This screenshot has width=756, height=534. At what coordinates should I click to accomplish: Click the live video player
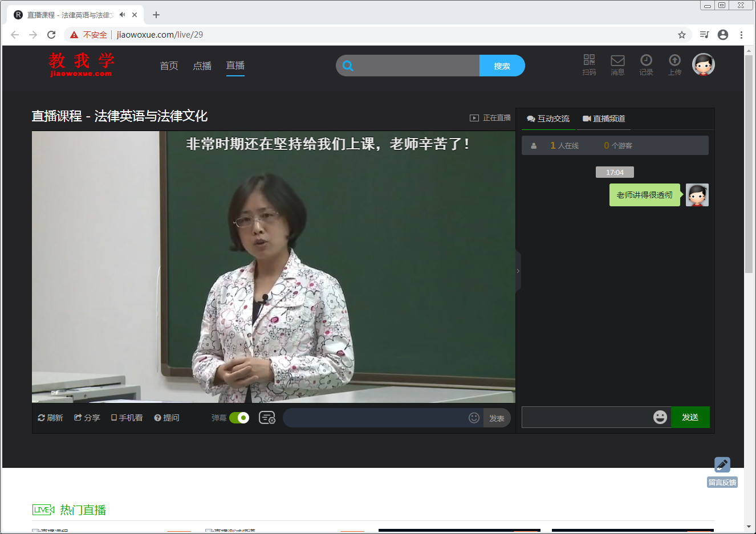[274, 267]
